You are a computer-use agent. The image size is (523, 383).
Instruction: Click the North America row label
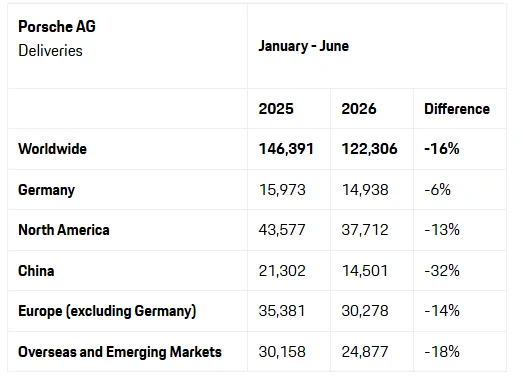point(64,230)
